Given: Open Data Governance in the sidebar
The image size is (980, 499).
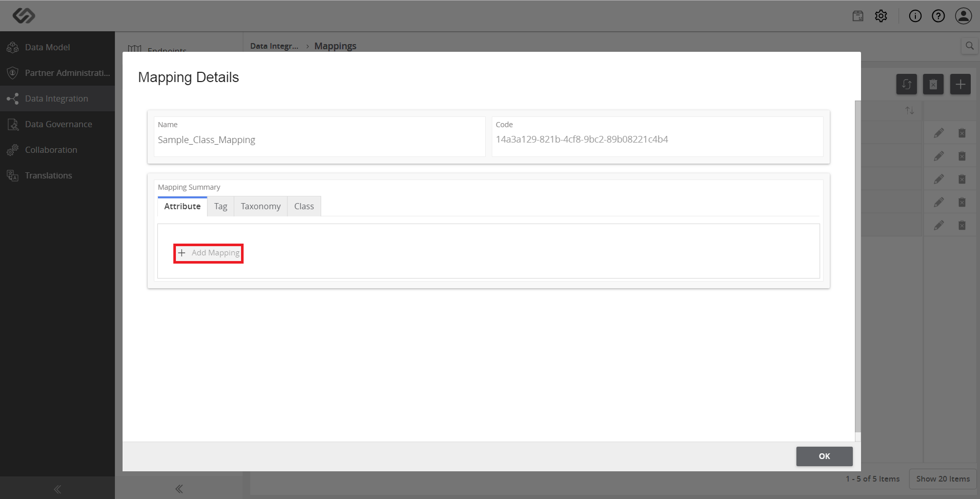Looking at the screenshot, I should [57, 124].
